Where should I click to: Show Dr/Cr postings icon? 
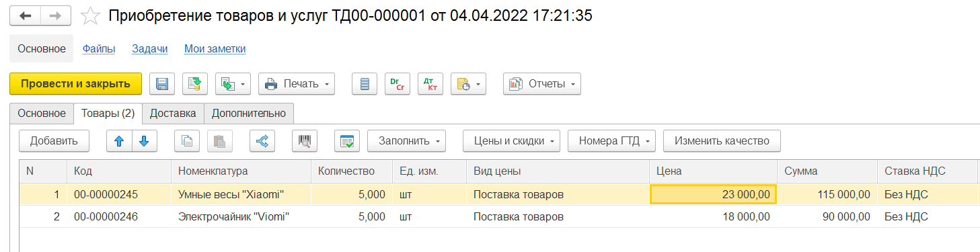(398, 84)
